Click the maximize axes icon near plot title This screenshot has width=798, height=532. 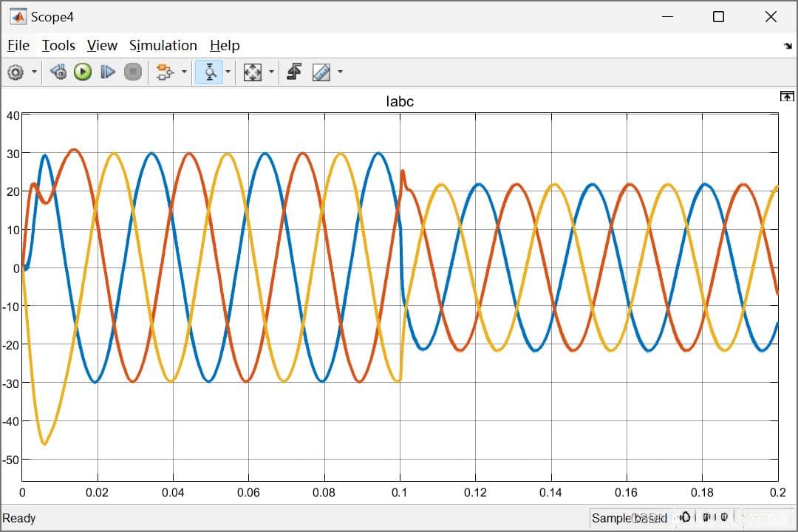point(787,96)
